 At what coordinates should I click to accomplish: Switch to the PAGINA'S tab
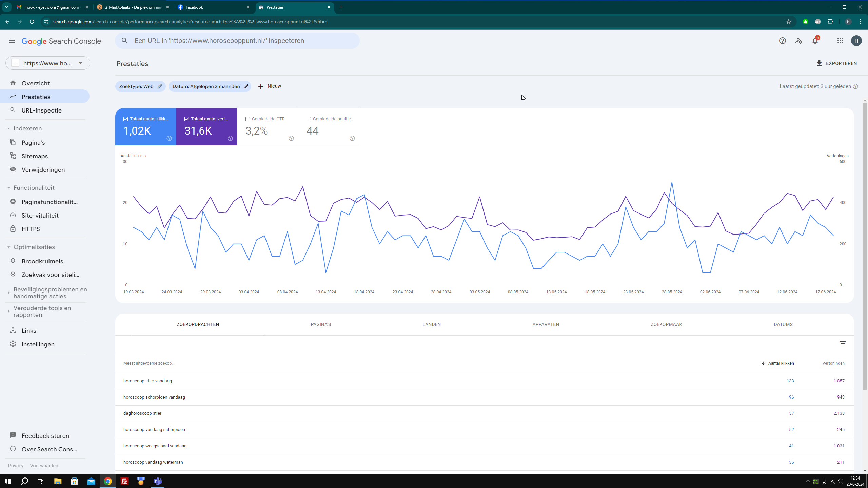(321, 324)
